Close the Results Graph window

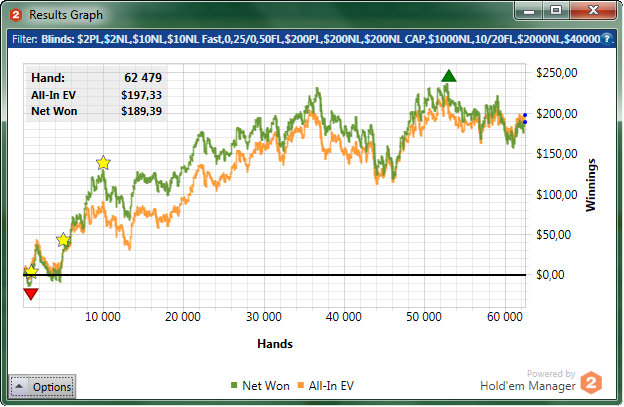(593, 11)
